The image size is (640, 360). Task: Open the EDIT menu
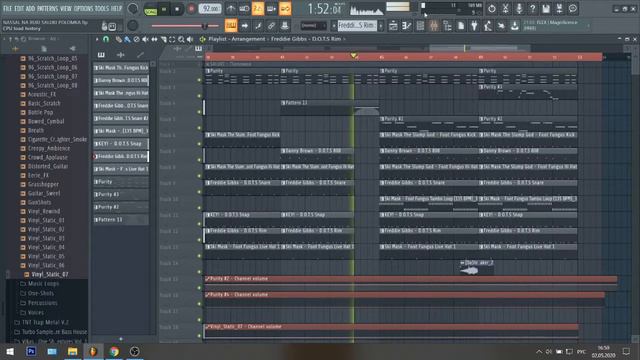pos(19,8)
